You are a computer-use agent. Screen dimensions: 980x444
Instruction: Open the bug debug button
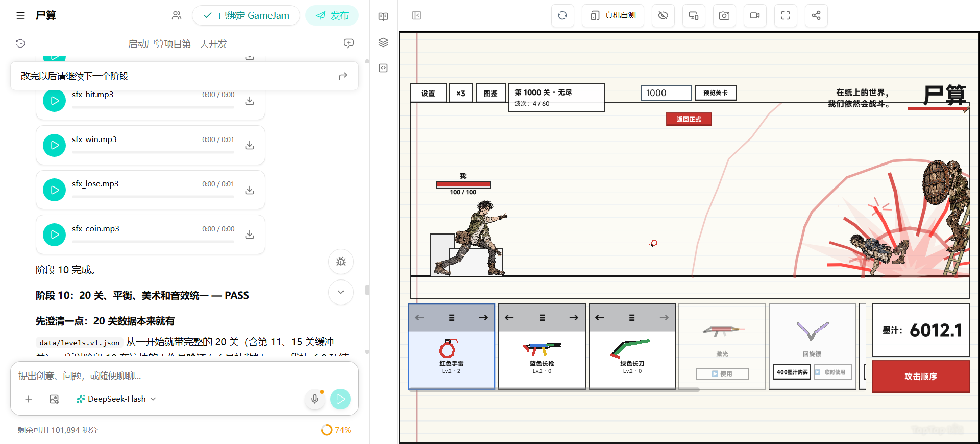tap(341, 262)
